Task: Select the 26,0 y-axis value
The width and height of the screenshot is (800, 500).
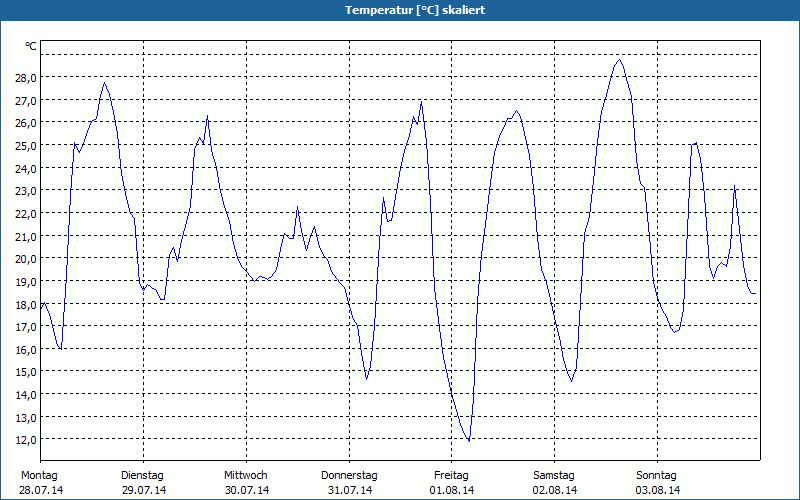Action: coord(26,123)
